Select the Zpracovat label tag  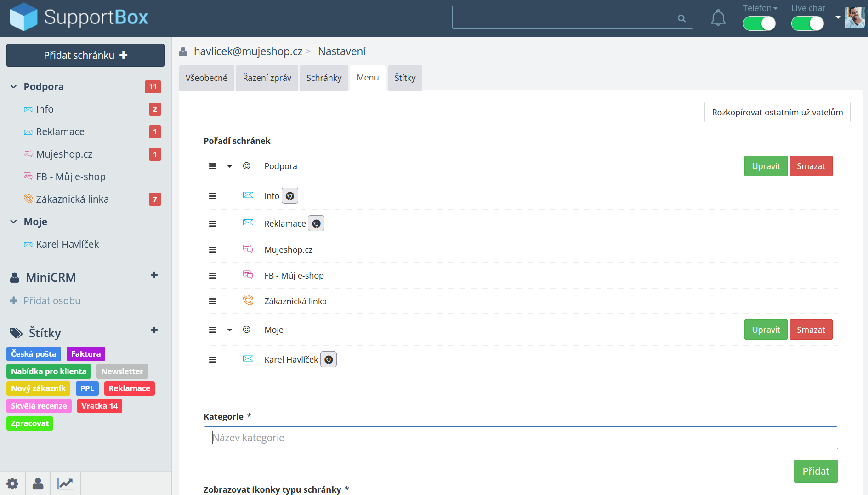30,423
